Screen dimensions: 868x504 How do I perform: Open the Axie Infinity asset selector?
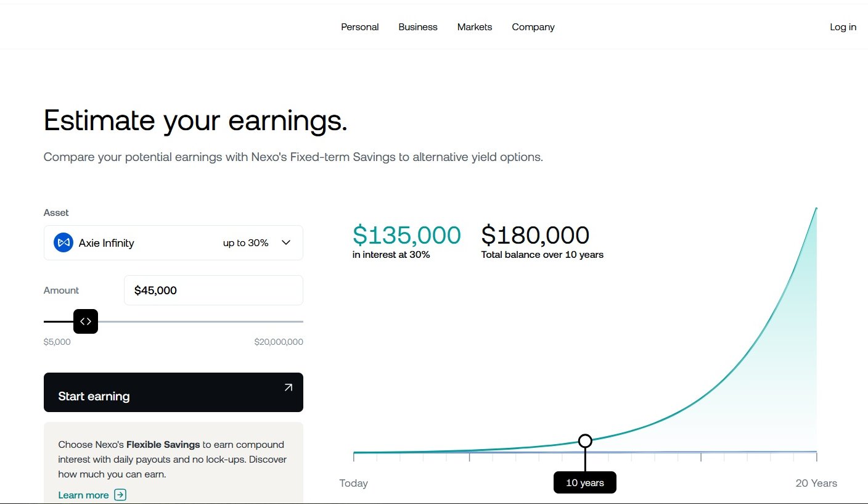[173, 243]
